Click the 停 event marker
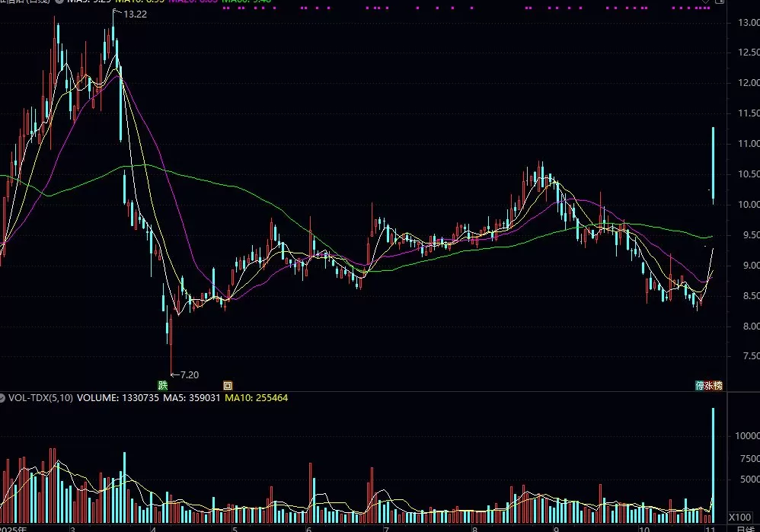The width and height of the screenshot is (760, 532). pos(700,385)
